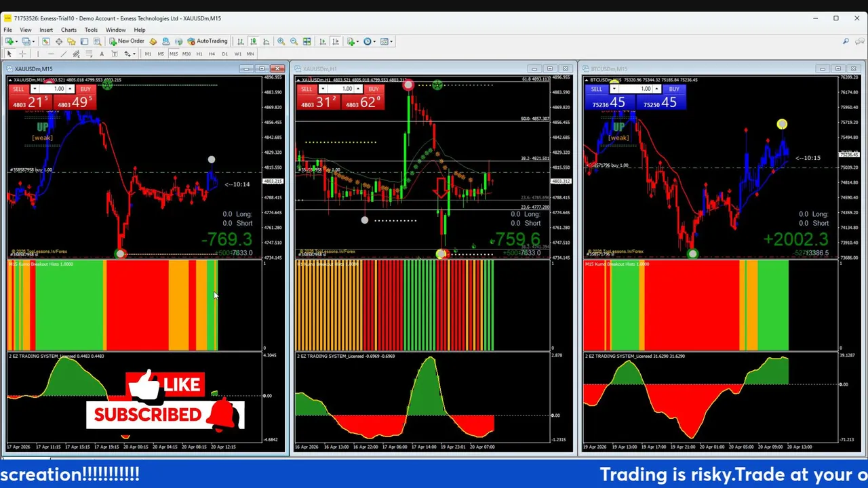868x488 pixels.
Task: Tile the chart windows
Action: pos(307,41)
